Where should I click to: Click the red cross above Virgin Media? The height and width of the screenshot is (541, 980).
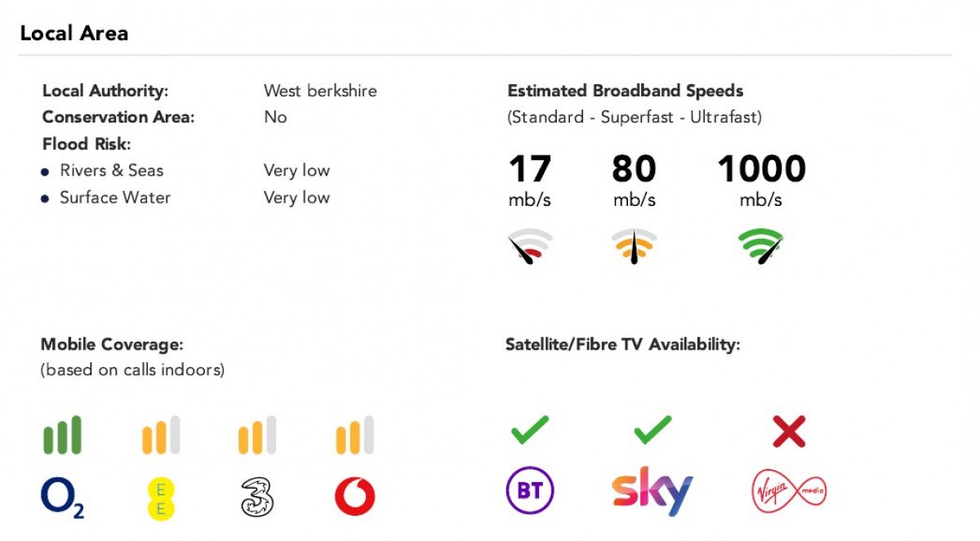click(789, 431)
